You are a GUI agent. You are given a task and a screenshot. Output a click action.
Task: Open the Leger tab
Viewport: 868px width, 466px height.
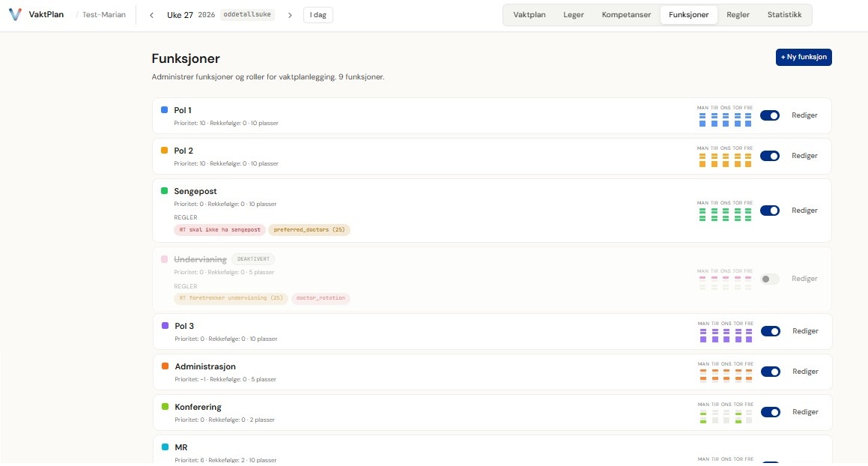tap(574, 15)
